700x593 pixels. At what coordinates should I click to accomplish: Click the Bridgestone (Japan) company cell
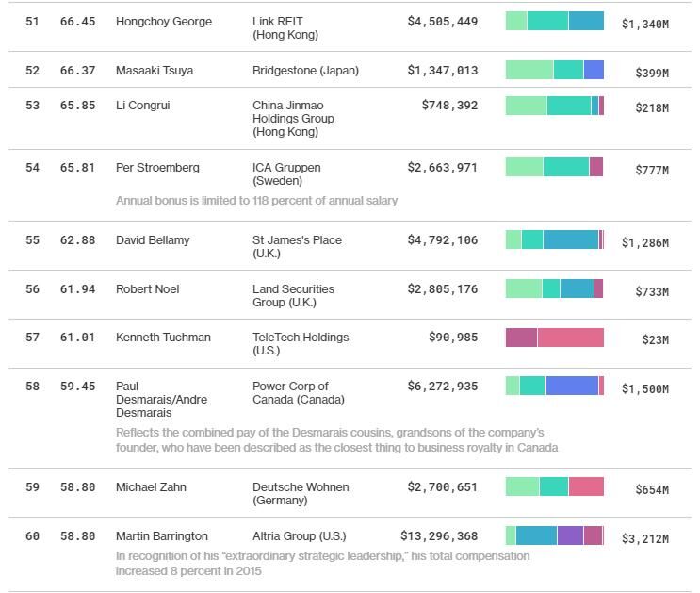(x=305, y=71)
